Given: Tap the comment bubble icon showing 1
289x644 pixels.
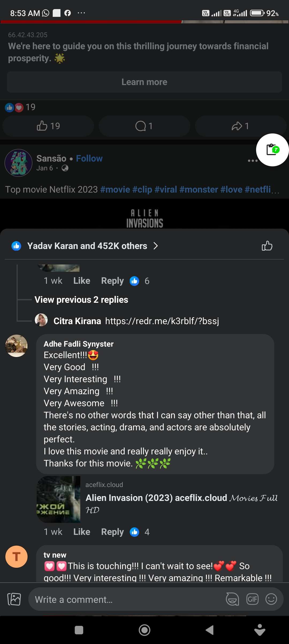Looking at the screenshot, I should click(144, 126).
